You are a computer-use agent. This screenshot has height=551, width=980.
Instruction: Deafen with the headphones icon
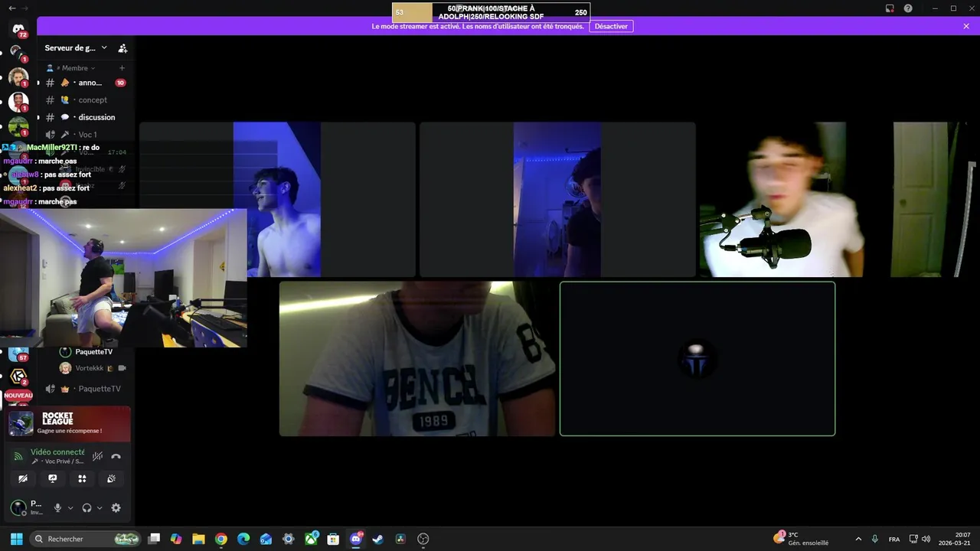point(87,507)
